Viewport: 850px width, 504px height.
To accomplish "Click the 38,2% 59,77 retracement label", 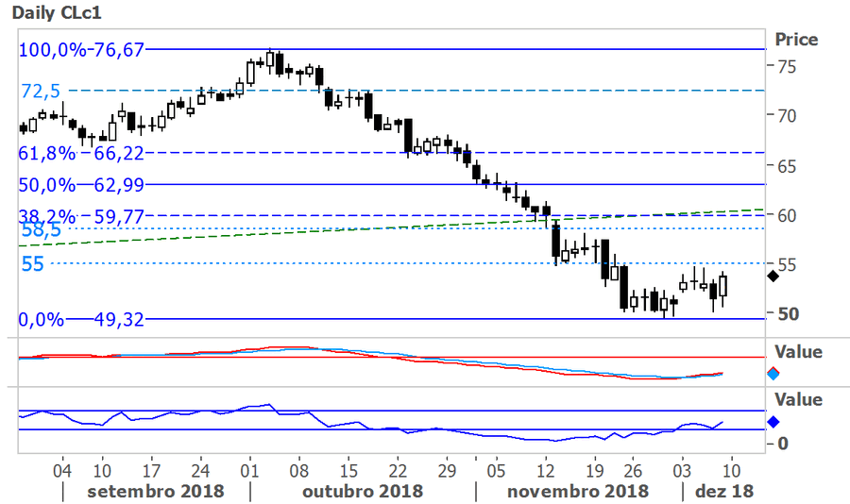I will coord(81,216).
